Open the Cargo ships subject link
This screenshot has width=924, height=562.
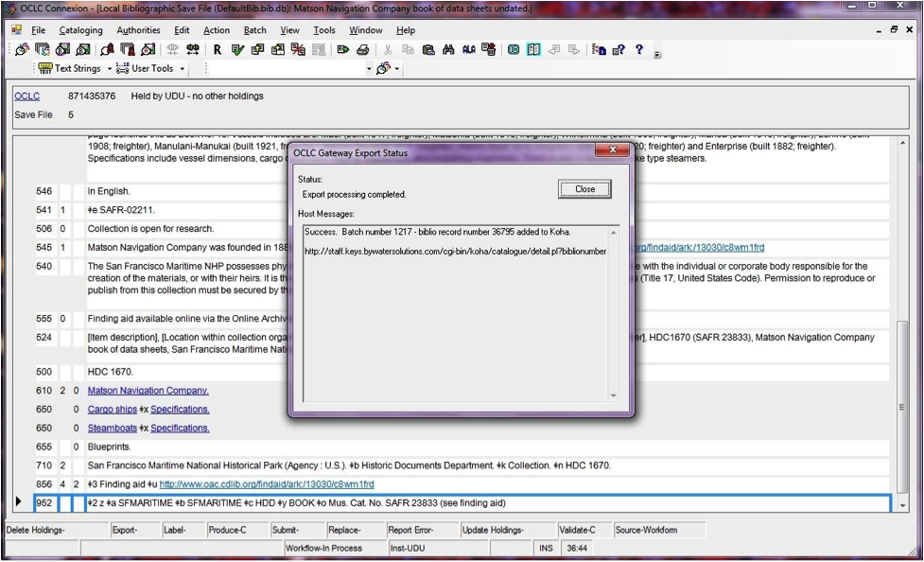(112, 410)
